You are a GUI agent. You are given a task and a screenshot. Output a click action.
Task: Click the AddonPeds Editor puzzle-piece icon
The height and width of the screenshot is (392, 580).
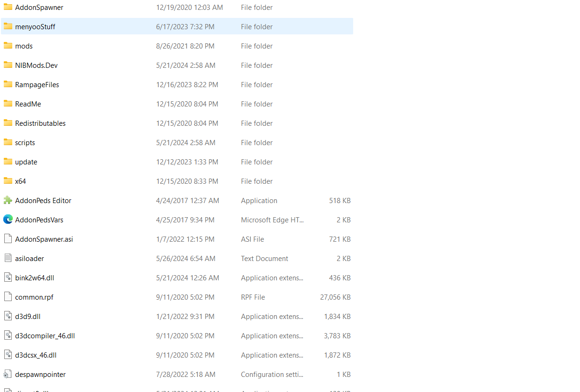point(8,200)
